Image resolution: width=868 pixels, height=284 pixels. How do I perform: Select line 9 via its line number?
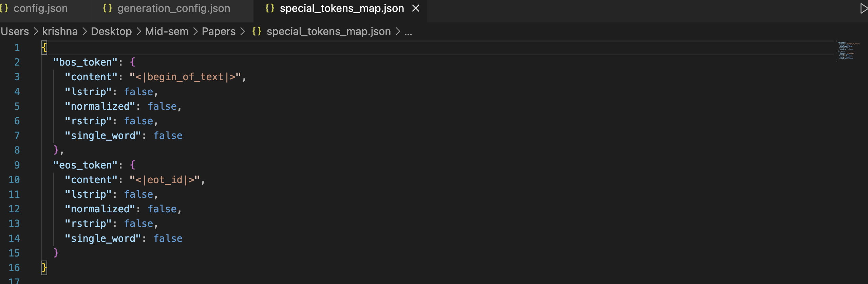[x=17, y=165]
